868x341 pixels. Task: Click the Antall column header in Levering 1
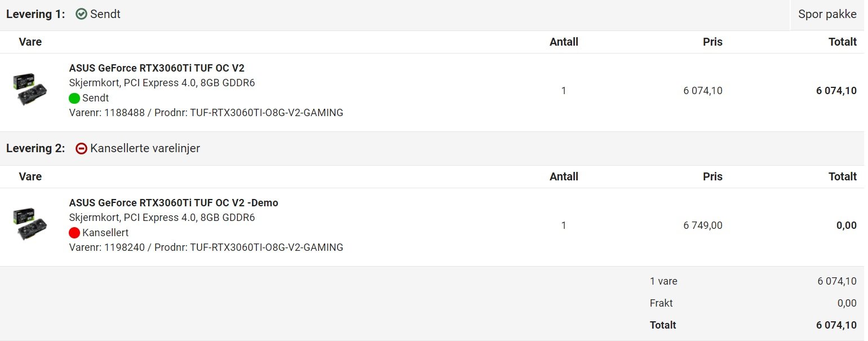564,42
